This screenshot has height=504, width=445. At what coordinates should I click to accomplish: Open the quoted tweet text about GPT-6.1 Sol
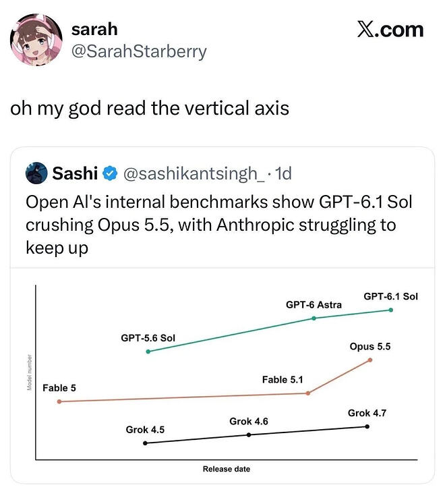coord(218,225)
